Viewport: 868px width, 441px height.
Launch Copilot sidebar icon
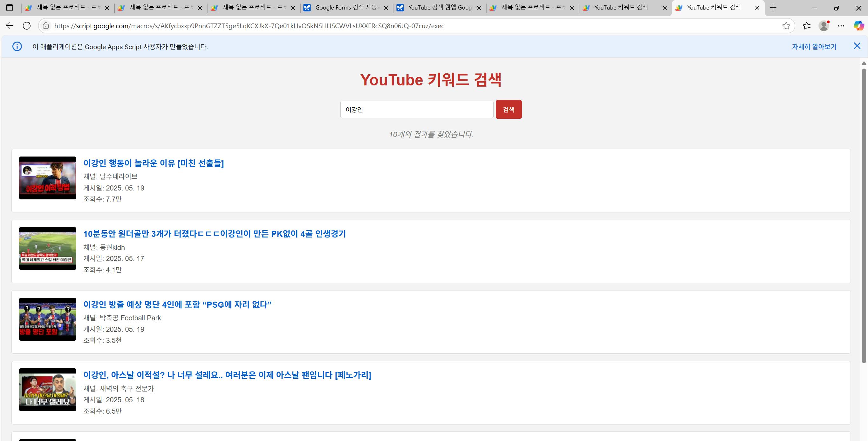coord(858,26)
